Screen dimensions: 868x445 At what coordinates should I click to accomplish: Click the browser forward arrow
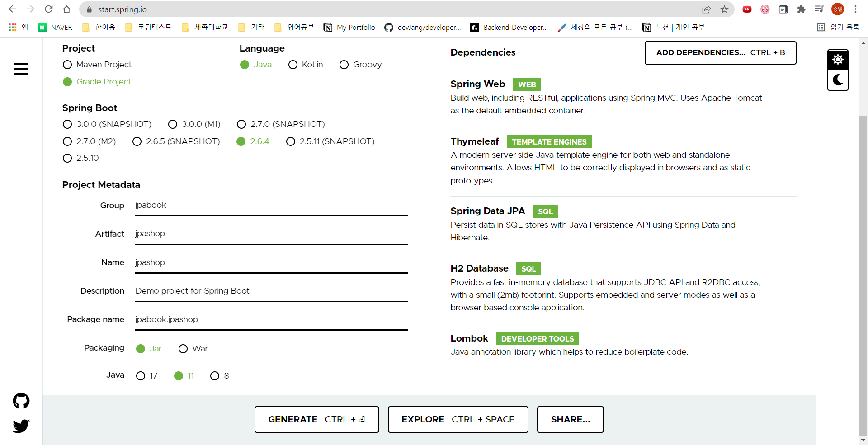pyautogui.click(x=30, y=9)
